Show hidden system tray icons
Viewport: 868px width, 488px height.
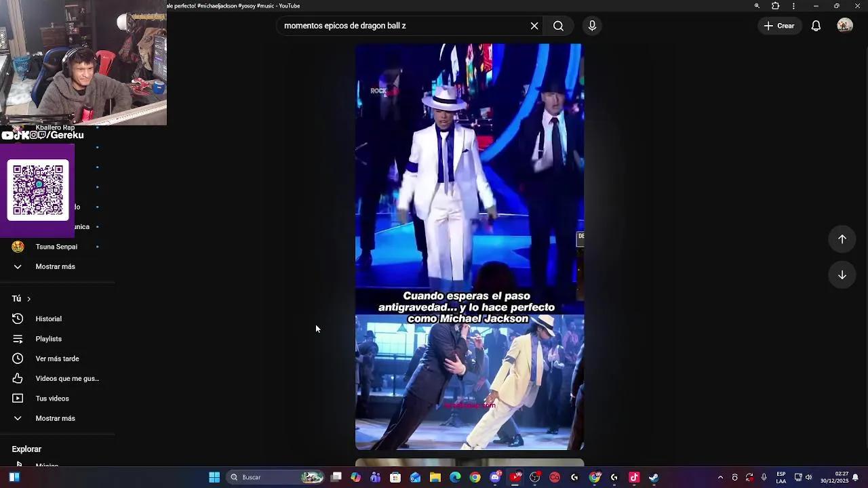point(720,477)
